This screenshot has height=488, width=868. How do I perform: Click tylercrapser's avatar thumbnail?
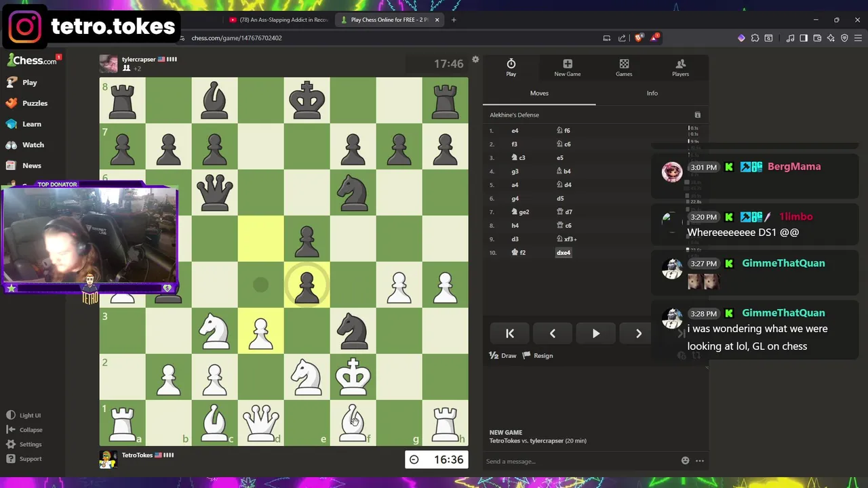coord(108,64)
